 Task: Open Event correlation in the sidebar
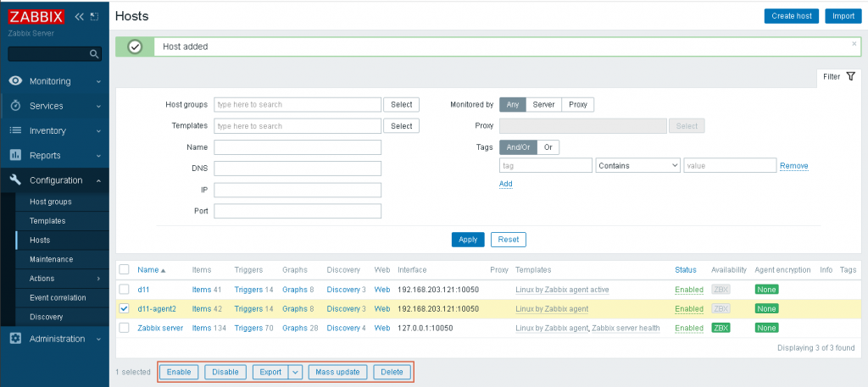point(58,297)
